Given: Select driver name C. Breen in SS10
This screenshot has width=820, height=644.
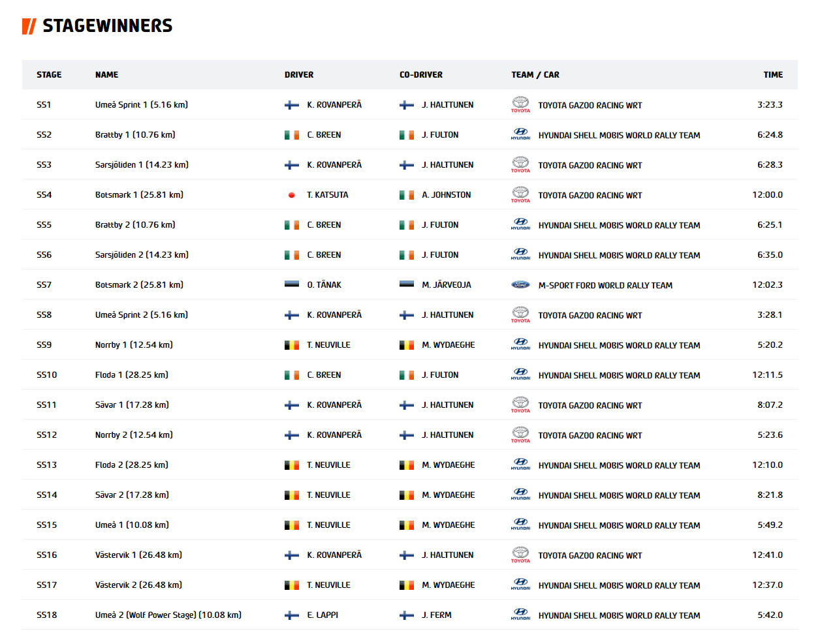Looking at the screenshot, I should [x=324, y=375].
